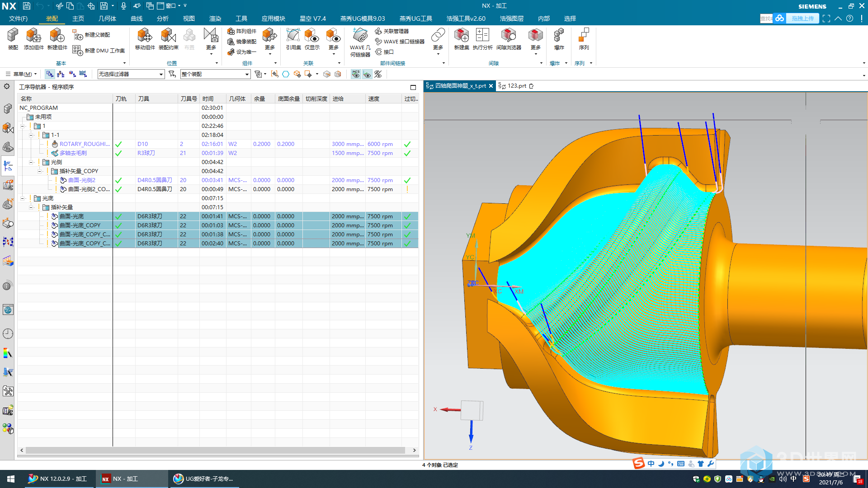This screenshot has height=488, width=868.
Task: Maximize the 工序导航器 panel
Action: click(413, 87)
